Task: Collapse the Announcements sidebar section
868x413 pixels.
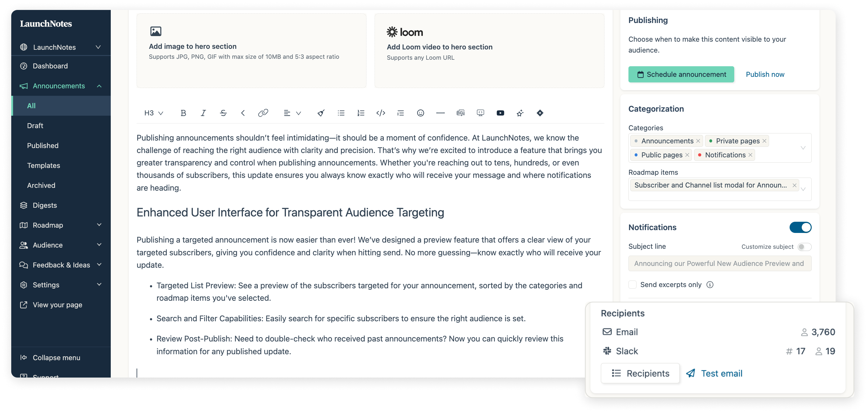Action: (99, 86)
